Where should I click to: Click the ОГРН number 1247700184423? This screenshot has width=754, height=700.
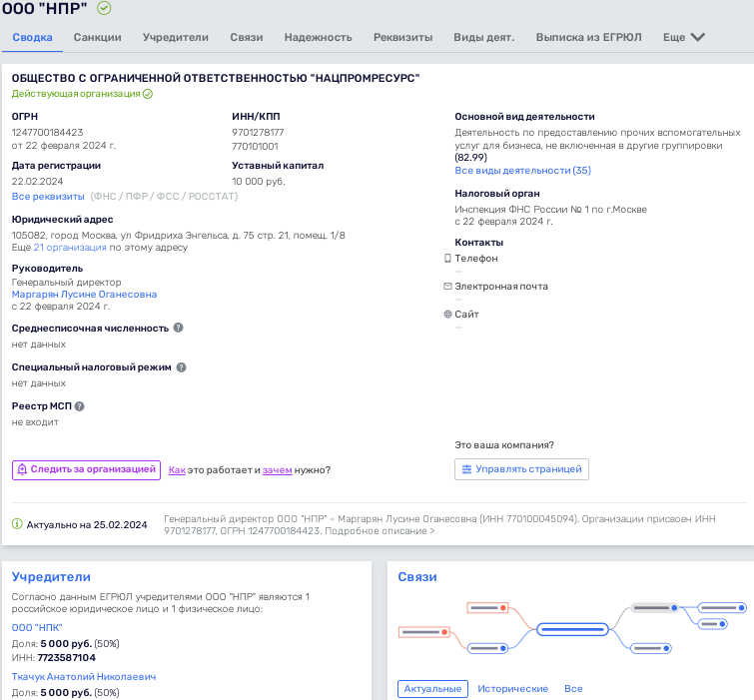pyautogui.click(x=47, y=132)
